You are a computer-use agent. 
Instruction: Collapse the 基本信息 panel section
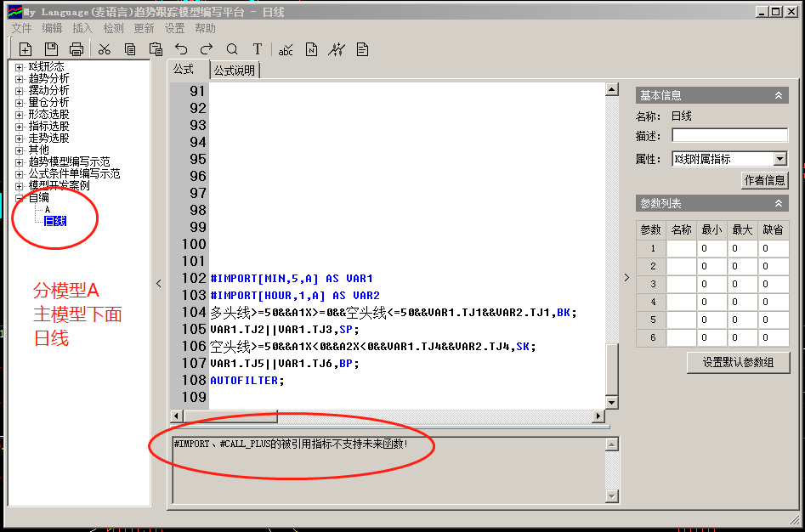click(x=779, y=96)
